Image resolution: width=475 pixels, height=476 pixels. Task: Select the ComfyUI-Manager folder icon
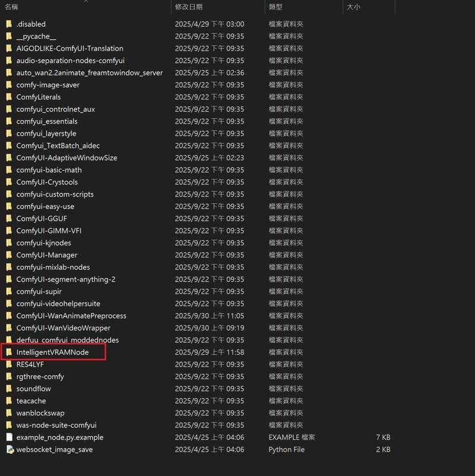[9, 255]
